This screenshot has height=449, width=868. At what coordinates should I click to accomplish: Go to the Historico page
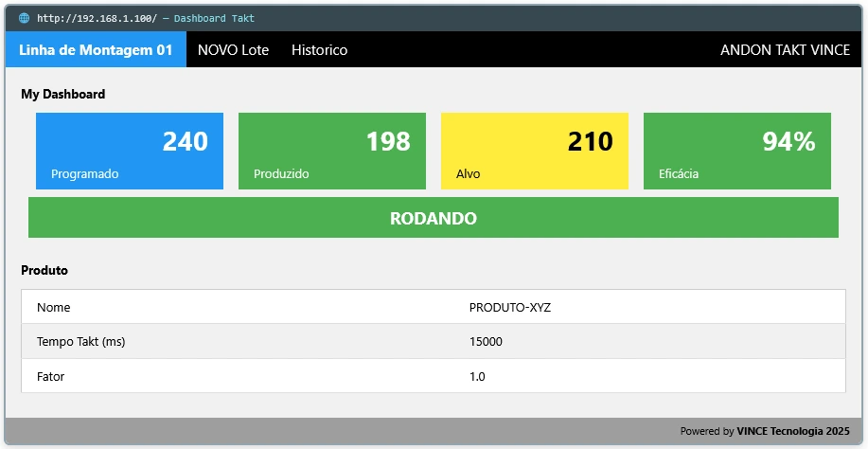[x=319, y=50]
